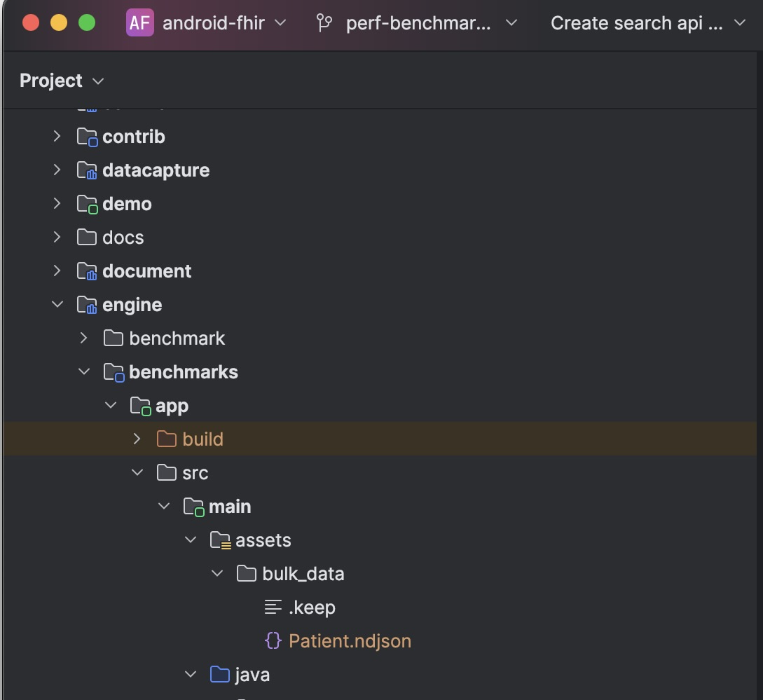Image resolution: width=763 pixels, height=700 pixels.
Task: Expand the contrib folder
Action: click(57, 137)
